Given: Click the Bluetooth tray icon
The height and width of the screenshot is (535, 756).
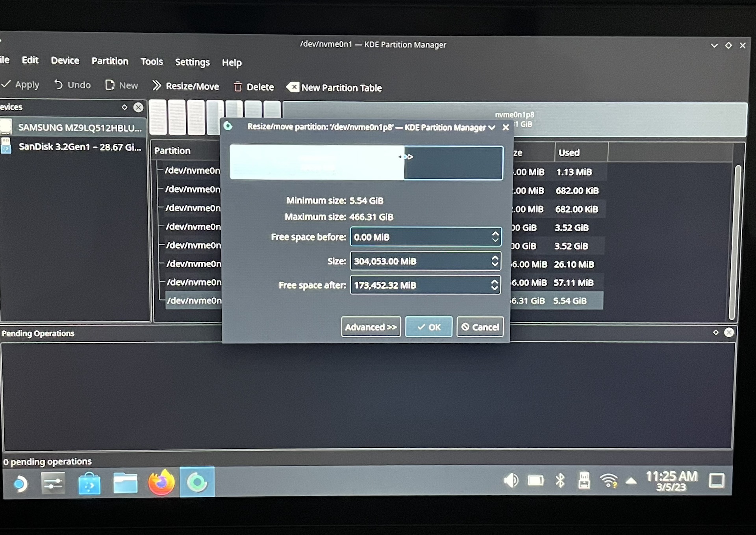Looking at the screenshot, I should click(560, 481).
